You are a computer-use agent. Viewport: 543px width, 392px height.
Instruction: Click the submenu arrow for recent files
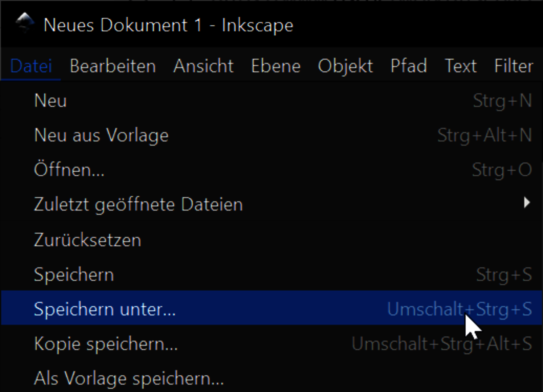(x=527, y=203)
